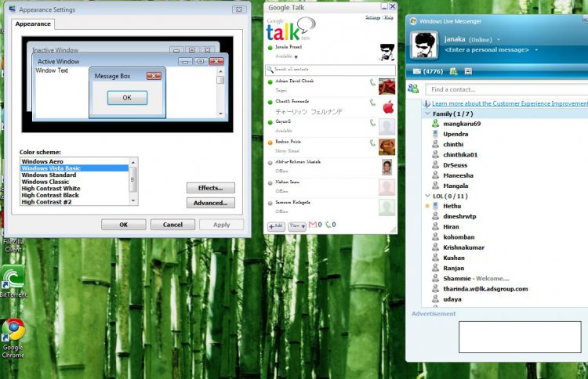
Task: Click Messenger add-a-contact people icon
Action: (x=413, y=88)
